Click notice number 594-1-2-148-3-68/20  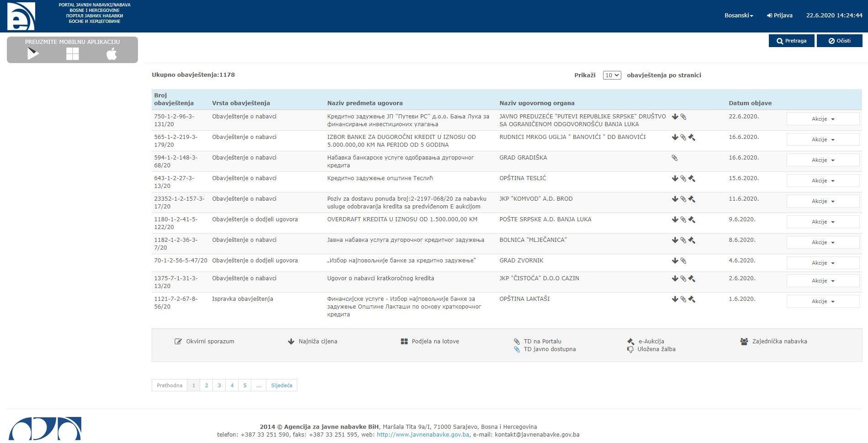(x=176, y=161)
